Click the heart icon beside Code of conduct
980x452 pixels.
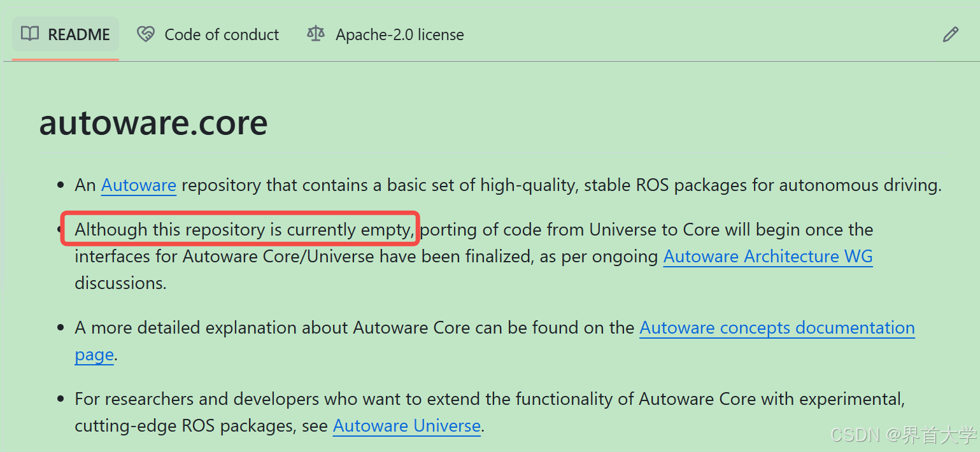click(x=146, y=34)
